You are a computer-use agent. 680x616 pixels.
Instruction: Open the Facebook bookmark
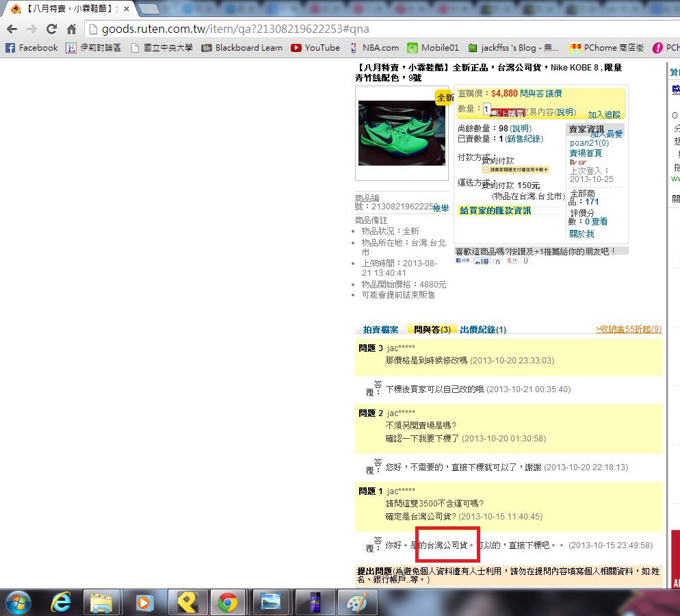point(31,48)
